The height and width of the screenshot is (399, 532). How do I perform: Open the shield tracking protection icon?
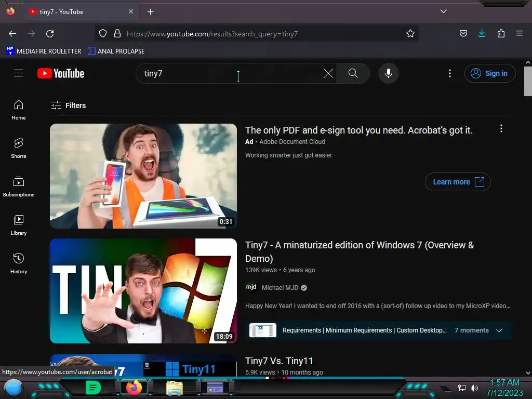[103, 34]
